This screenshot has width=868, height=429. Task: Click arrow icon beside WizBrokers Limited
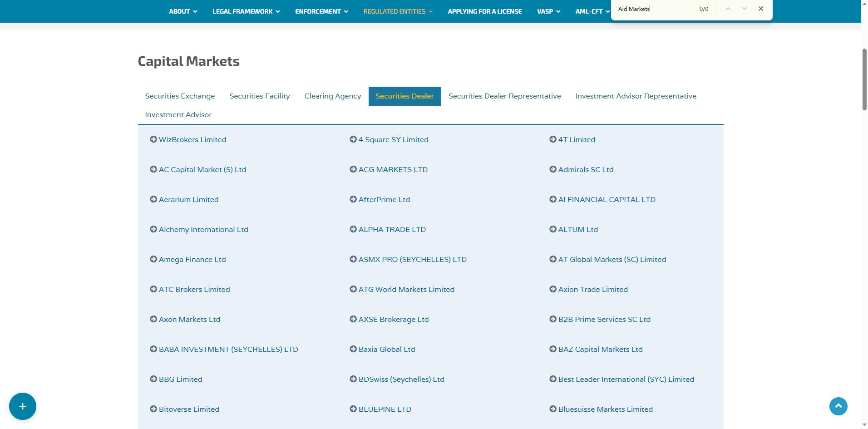pyautogui.click(x=153, y=139)
